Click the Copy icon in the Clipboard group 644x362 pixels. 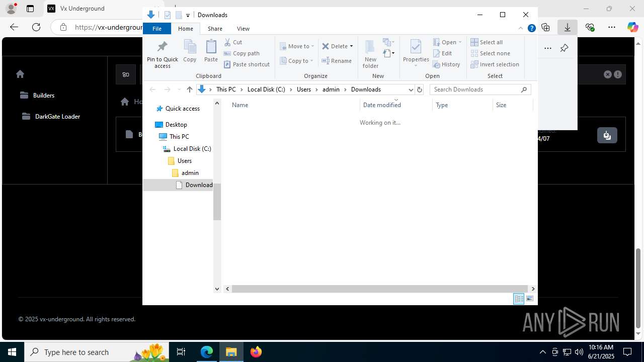(x=190, y=51)
